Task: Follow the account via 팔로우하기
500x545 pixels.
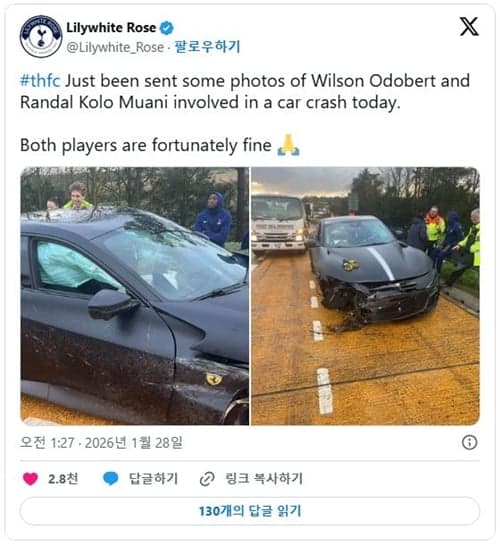Action: [x=207, y=47]
